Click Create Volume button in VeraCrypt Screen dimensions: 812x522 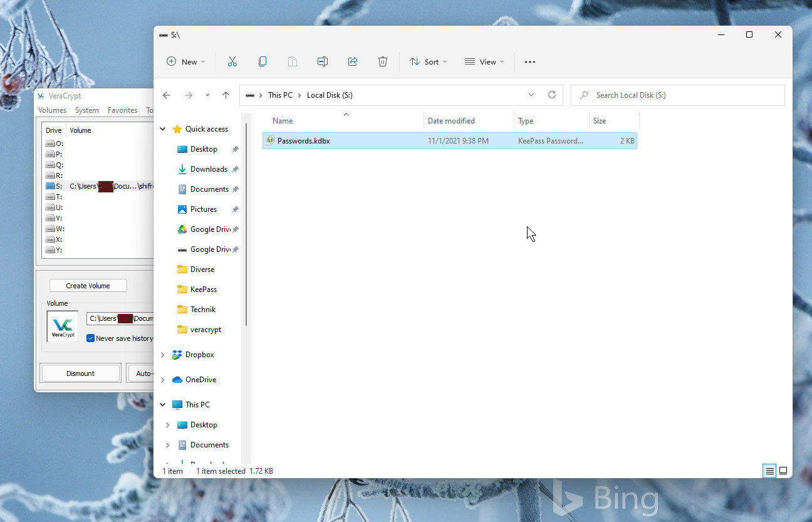tap(88, 286)
